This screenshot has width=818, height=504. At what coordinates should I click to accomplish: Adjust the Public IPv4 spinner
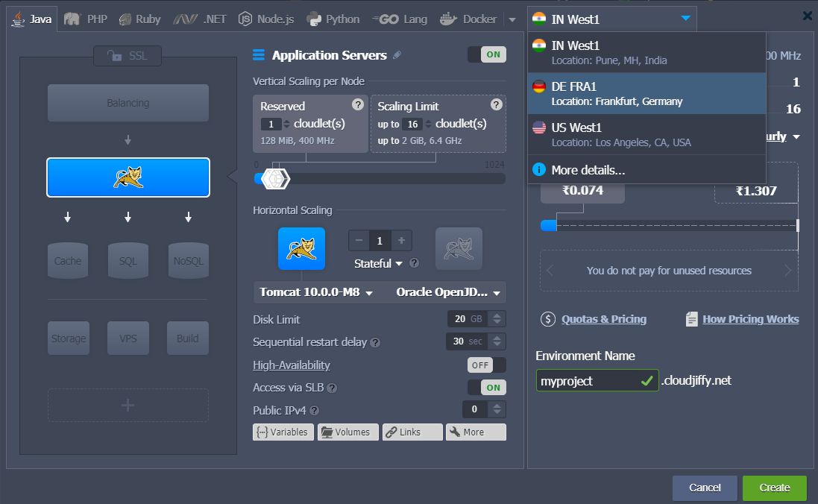tap(497, 409)
